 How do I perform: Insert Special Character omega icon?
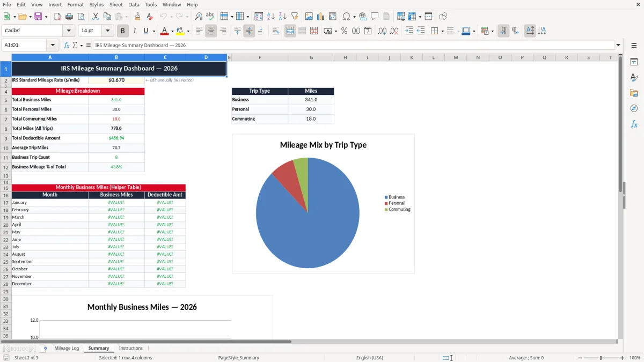pos(346,17)
